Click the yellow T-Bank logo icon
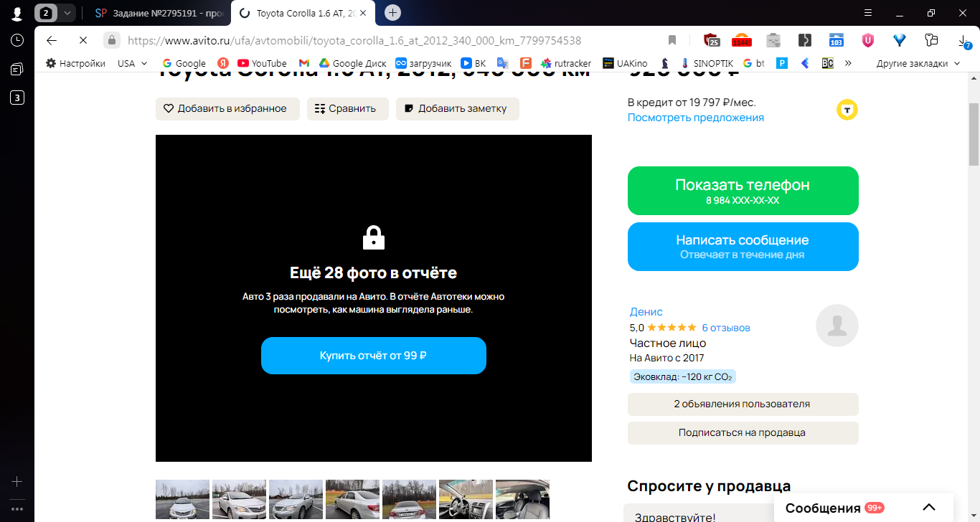980x522 pixels. pos(847,110)
